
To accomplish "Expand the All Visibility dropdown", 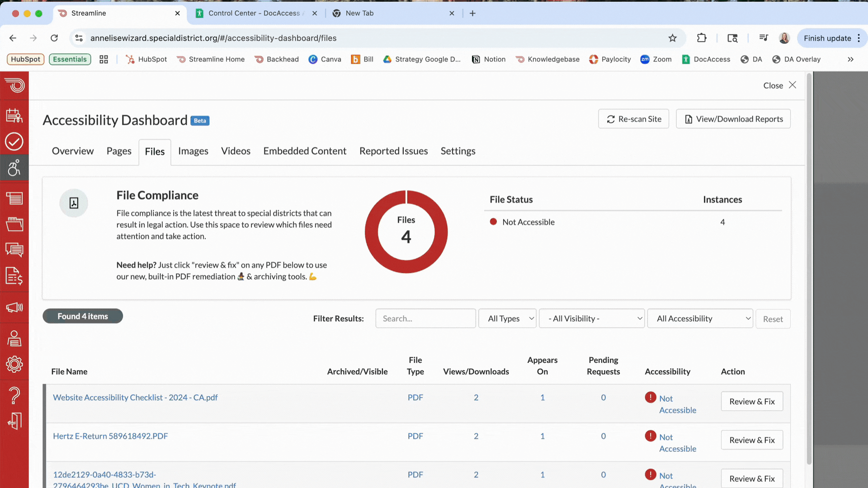I will pos(591,318).
